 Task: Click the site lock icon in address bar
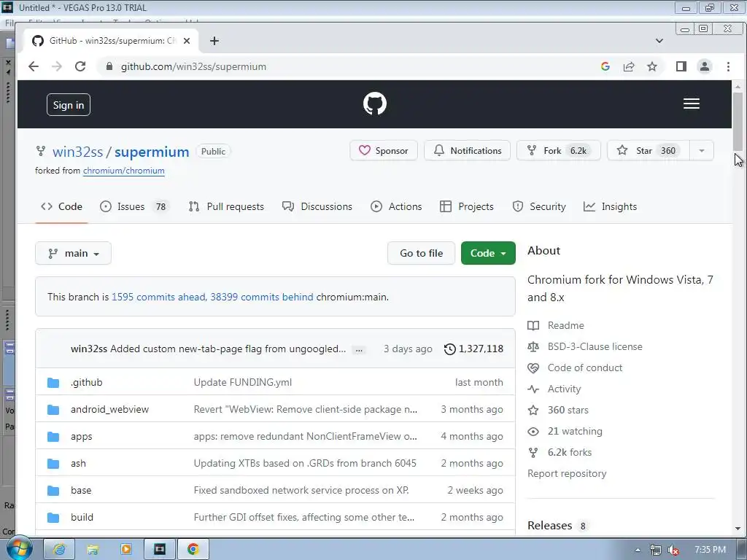109,66
